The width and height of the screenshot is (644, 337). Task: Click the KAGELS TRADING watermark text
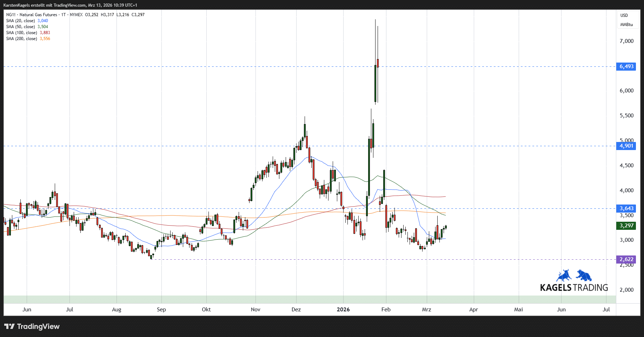click(574, 288)
